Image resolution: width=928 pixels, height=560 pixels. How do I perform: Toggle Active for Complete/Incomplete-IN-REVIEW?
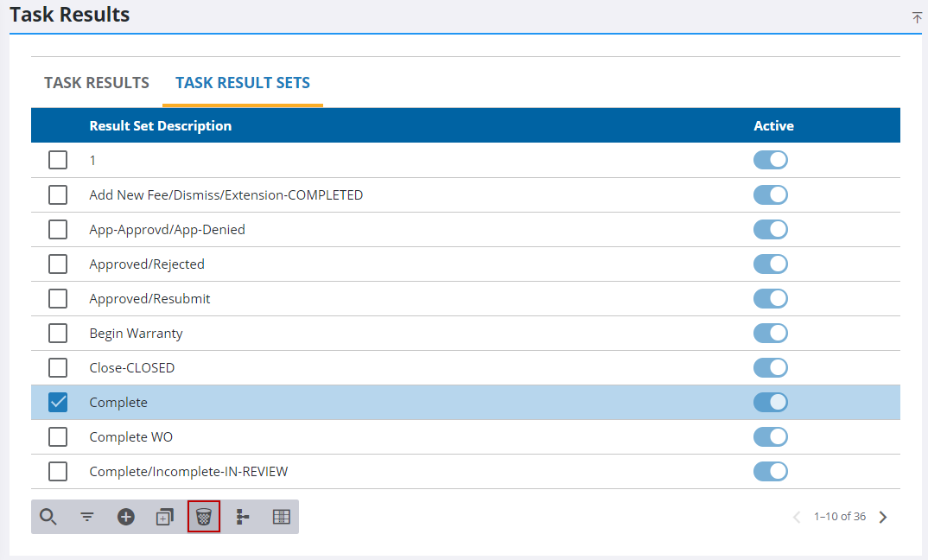[x=771, y=472]
